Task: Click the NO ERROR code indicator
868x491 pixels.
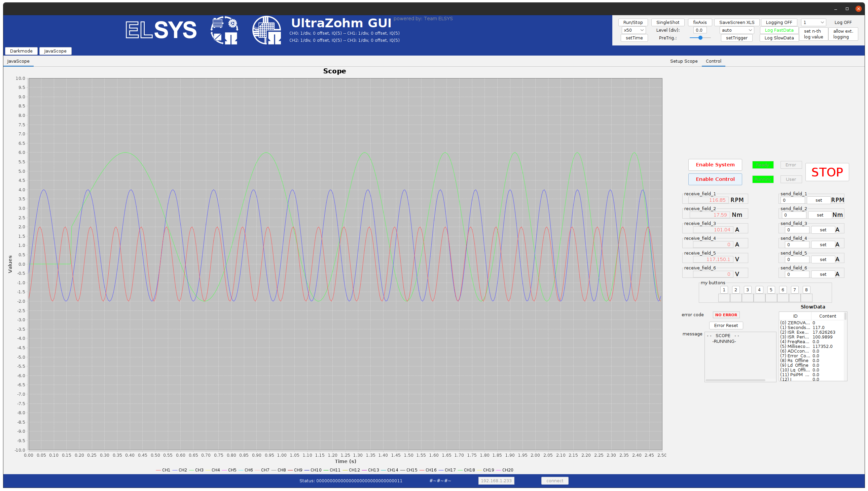Action: [726, 315]
